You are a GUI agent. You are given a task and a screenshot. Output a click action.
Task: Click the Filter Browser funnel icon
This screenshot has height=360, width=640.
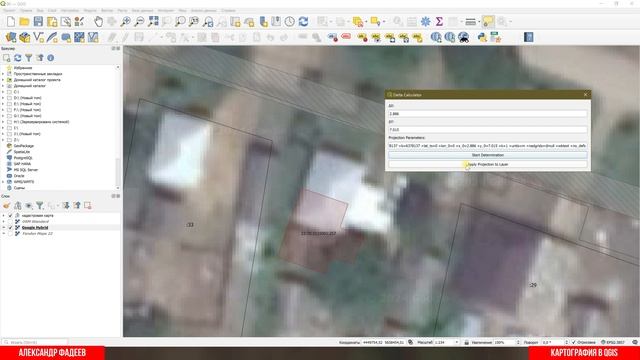(29, 58)
